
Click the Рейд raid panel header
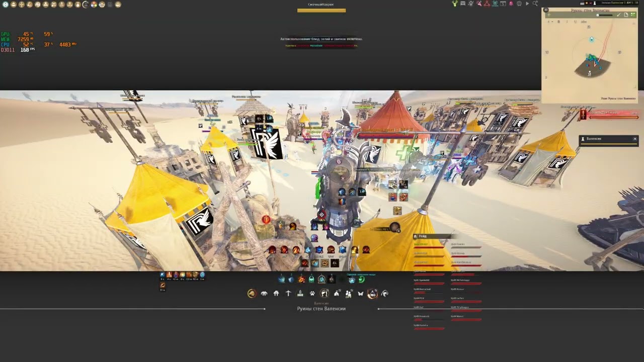(x=432, y=236)
